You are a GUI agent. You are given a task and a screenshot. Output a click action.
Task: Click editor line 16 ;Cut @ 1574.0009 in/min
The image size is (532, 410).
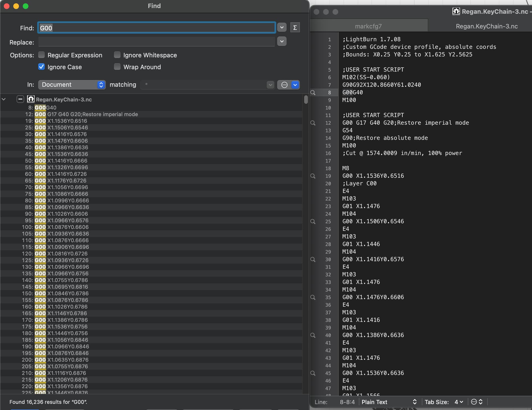point(402,153)
